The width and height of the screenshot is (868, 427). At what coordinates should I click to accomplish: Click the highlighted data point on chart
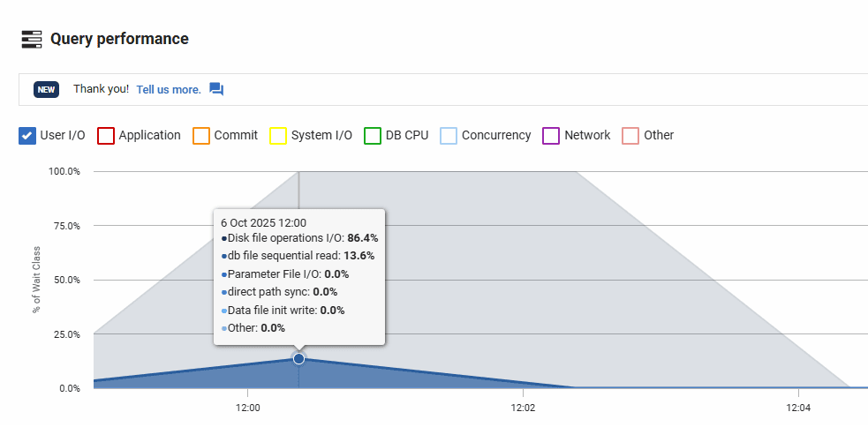pyautogui.click(x=298, y=358)
